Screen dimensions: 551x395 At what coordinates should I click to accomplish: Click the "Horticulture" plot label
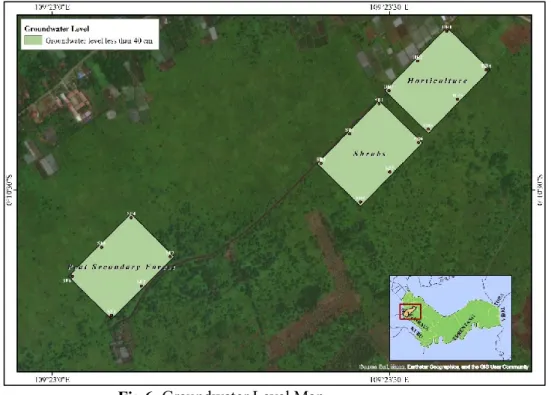437,80
